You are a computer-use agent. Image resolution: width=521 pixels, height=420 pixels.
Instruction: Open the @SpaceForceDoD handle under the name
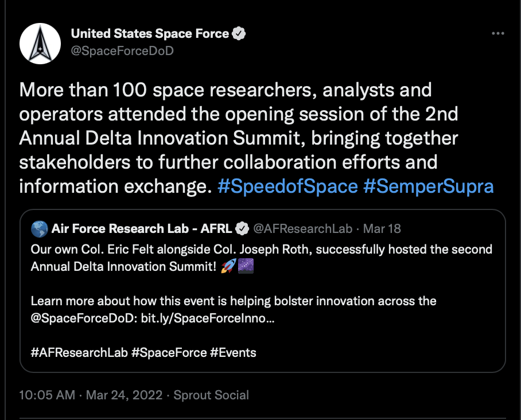(x=122, y=51)
